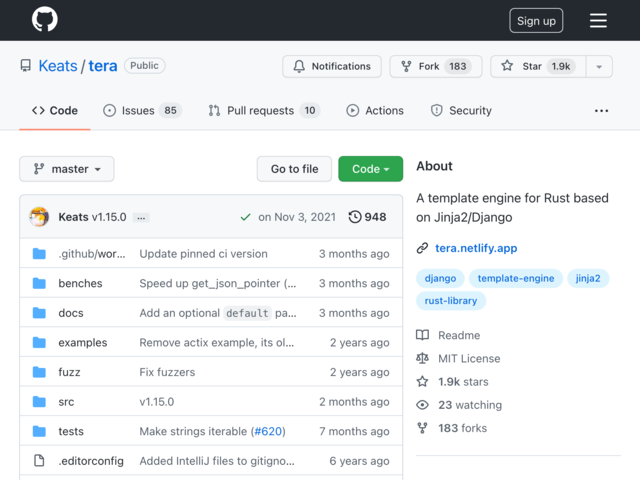Click the fork icon beside 183 forks
The image size is (640, 480).
422,428
